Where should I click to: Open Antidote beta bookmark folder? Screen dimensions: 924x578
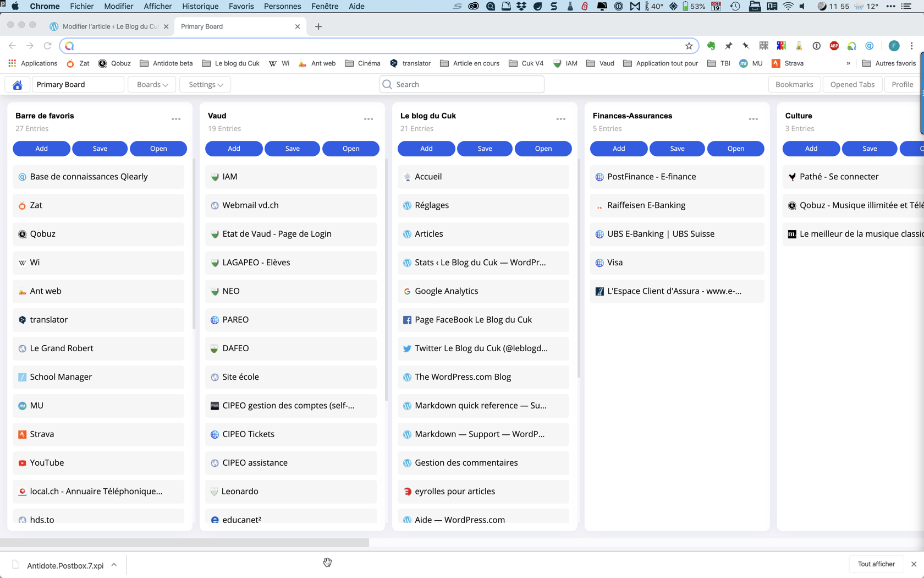pos(166,63)
